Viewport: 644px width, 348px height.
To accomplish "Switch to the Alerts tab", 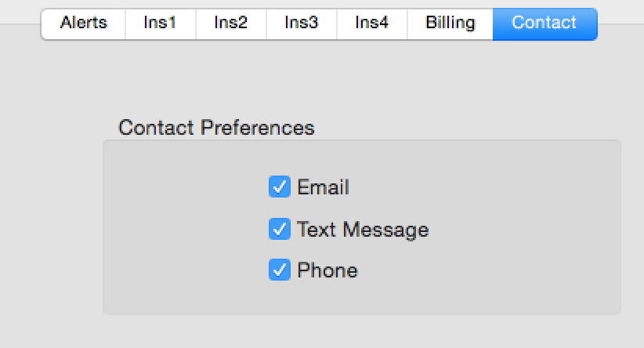I will (x=83, y=24).
